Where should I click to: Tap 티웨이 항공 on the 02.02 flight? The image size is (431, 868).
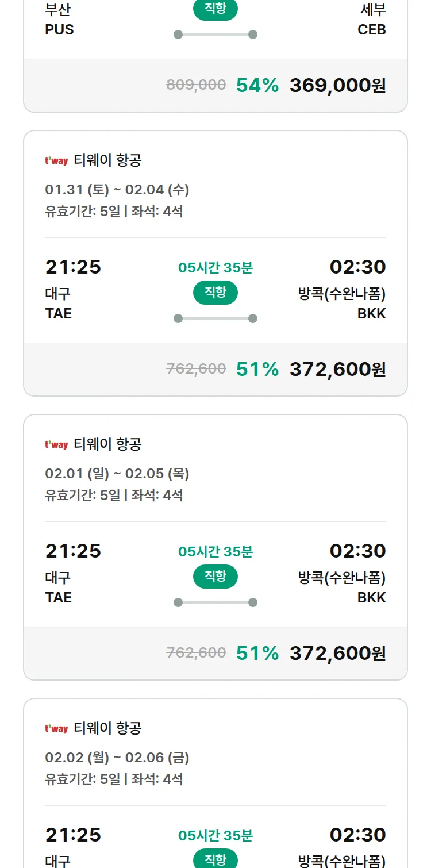click(107, 728)
